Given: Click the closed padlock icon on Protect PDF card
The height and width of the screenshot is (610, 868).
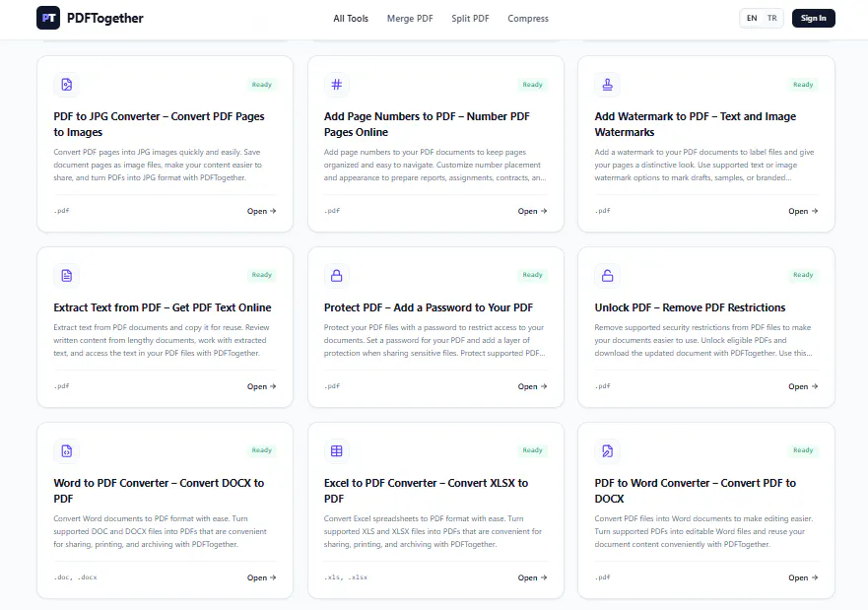Looking at the screenshot, I should [337, 275].
